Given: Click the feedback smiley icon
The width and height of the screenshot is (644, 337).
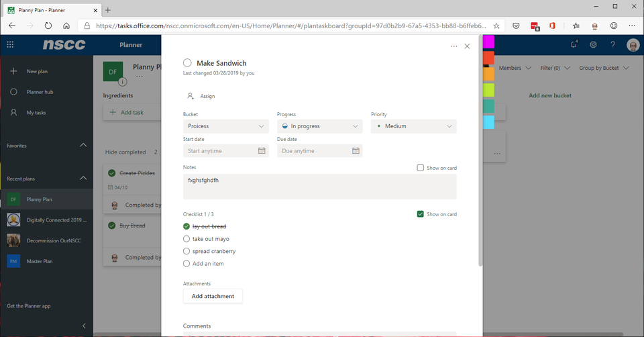Looking at the screenshot, I should pyautogui.click(x=614, y=26).
